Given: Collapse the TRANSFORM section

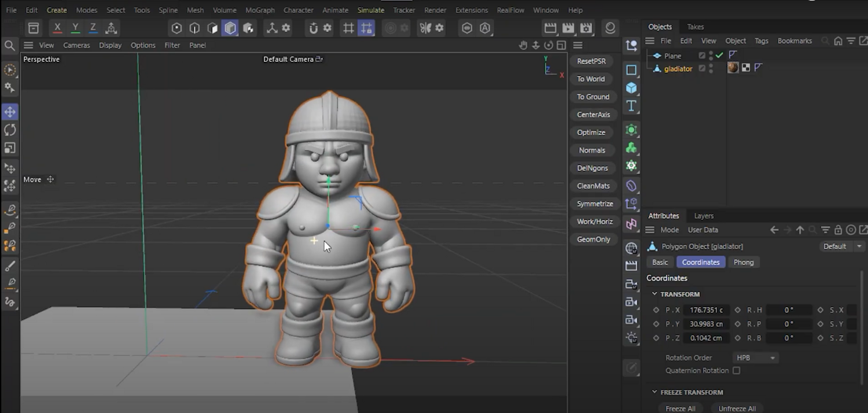Looking at the screenshot, I should [654, 294].
